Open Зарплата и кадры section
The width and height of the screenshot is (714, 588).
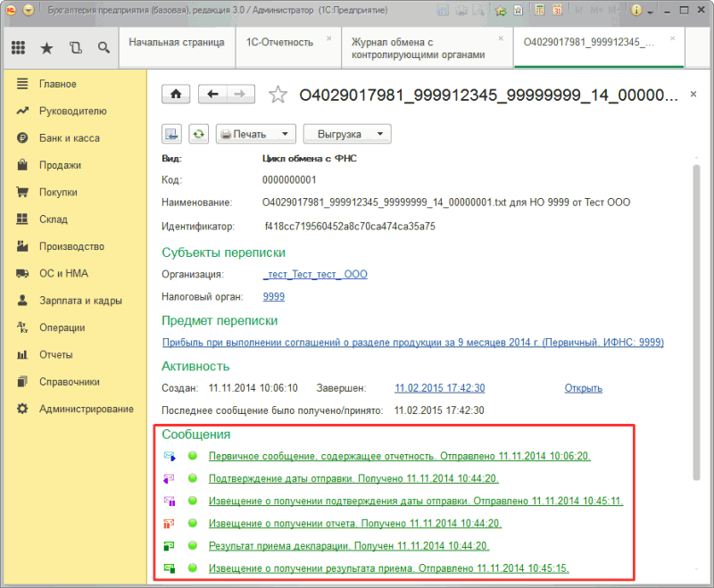(80, 301)
